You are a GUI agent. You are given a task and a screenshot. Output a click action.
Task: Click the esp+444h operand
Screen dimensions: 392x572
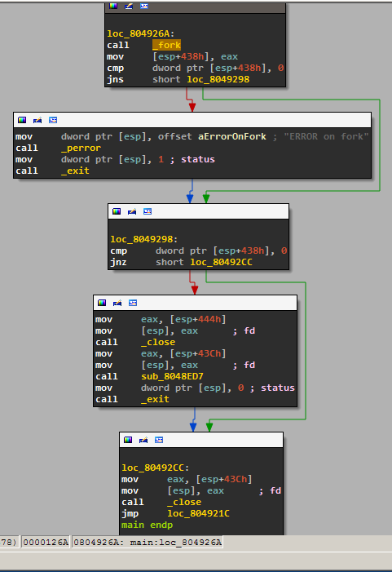tap(198, 320)
